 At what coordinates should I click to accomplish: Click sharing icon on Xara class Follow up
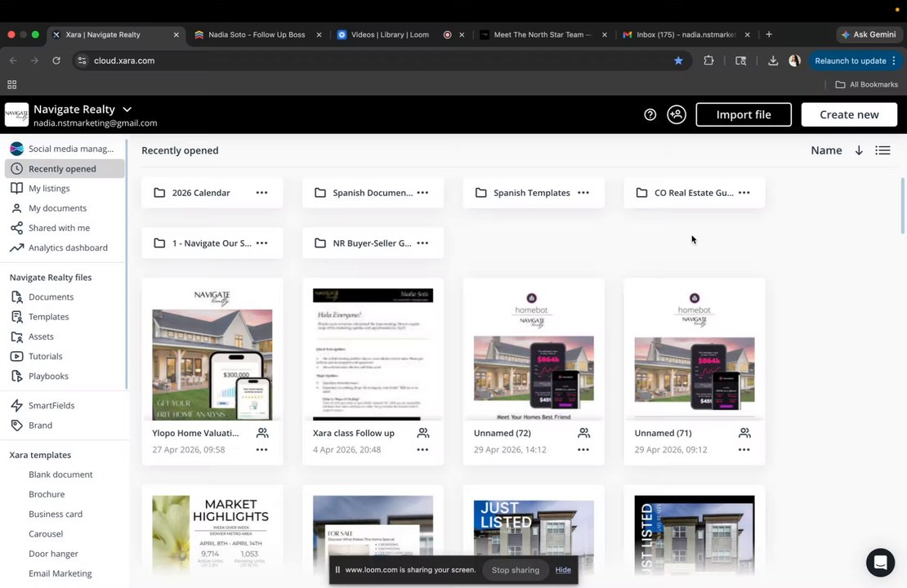pyautogui.click(x=423, y=433)
